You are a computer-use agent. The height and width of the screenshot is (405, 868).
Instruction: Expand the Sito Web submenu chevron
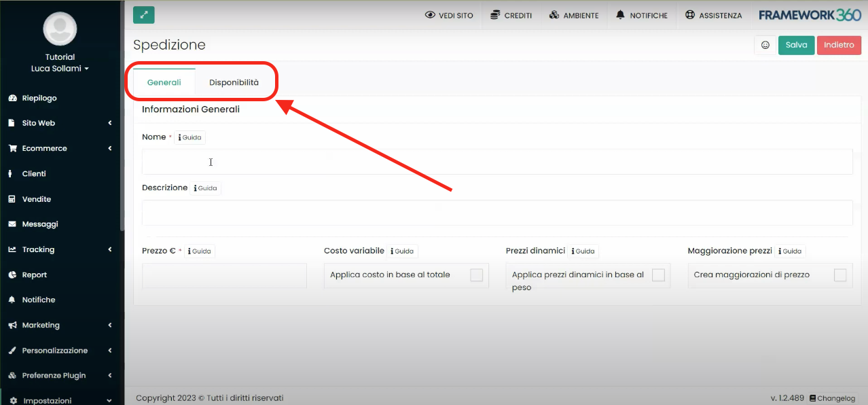click(110, 123)
